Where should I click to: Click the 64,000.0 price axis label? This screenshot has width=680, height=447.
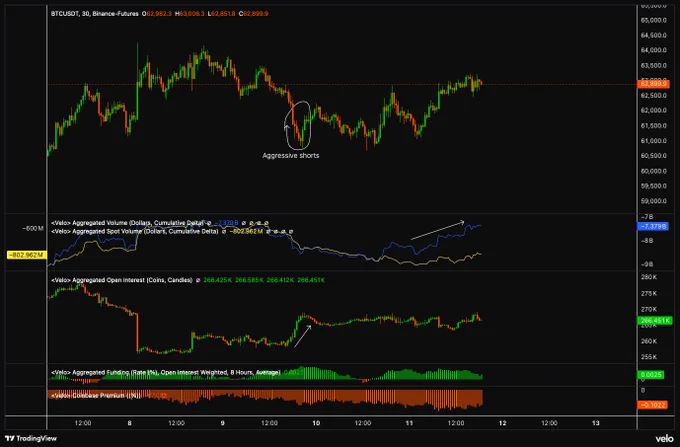[654, 50]
